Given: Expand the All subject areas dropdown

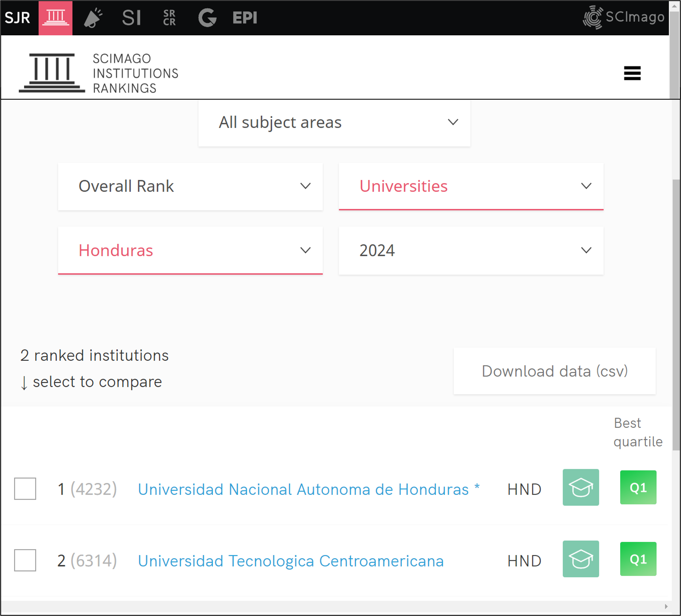Looking at the screenshot, I should pos(334,123).
